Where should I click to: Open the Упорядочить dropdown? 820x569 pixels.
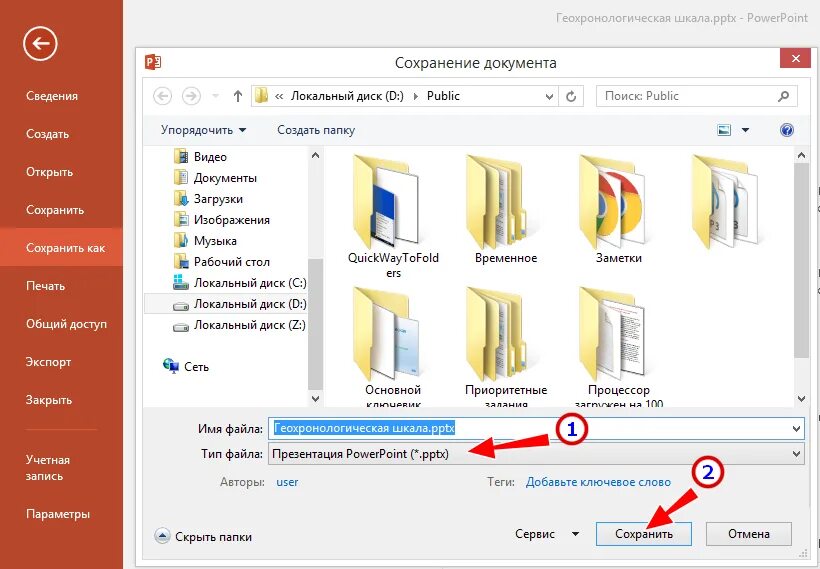[203, 130]
